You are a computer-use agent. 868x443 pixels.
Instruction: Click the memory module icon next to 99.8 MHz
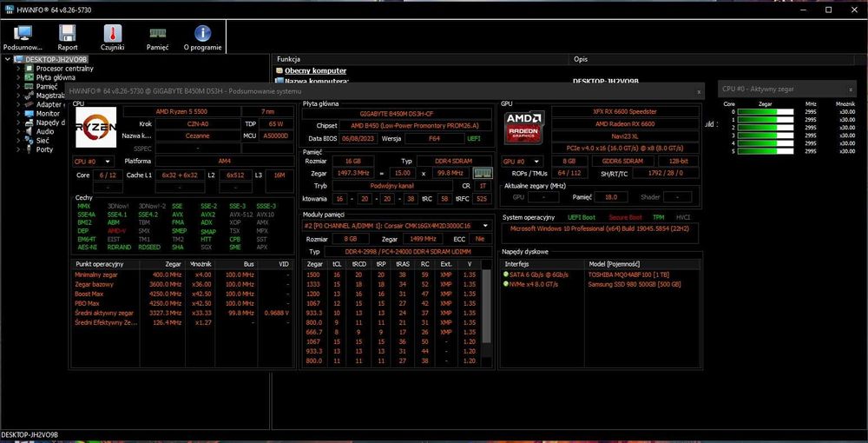483,174
